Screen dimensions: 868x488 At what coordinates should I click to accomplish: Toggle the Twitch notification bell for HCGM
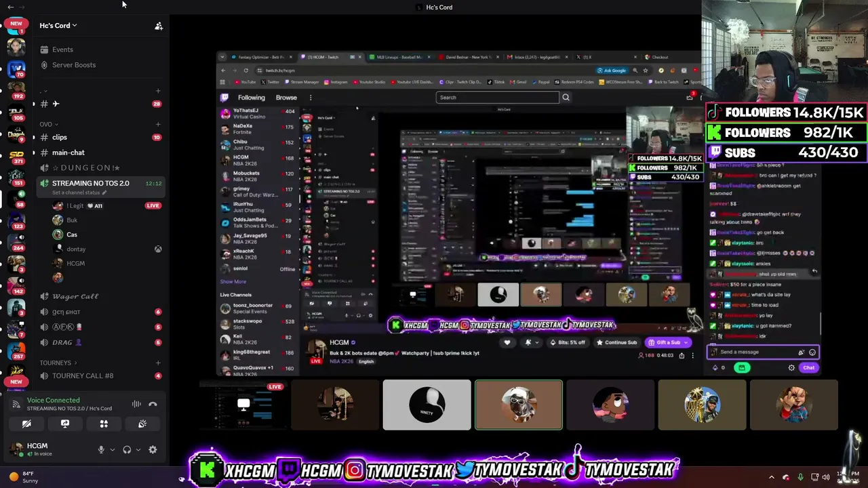[x=528, y=343]
